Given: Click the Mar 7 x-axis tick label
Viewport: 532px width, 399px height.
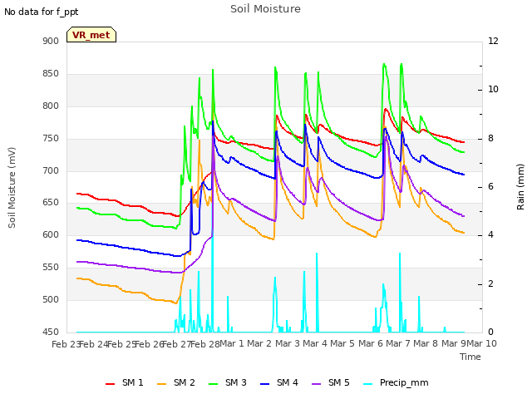Looking at the screenshot, I should [x=397, y=343].
